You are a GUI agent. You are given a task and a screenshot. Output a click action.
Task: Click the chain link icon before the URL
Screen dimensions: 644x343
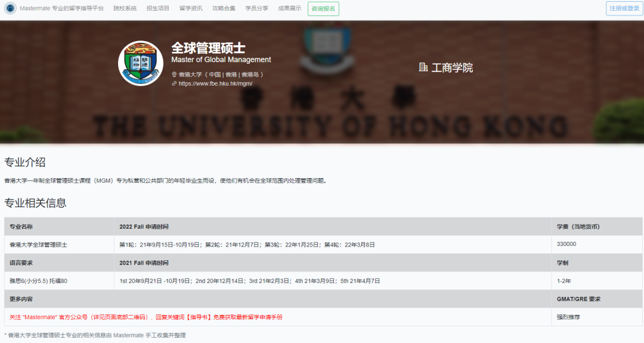(x=174, y=84)
